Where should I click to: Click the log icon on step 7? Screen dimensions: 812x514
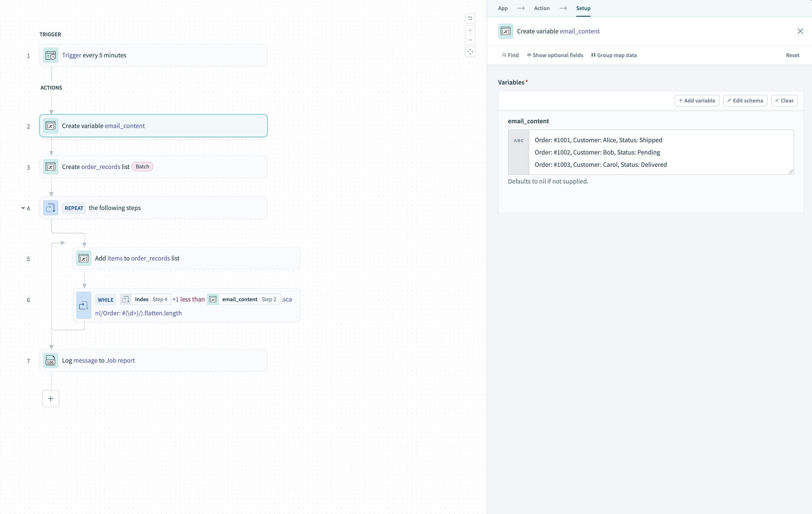click(x=50, y=360)
